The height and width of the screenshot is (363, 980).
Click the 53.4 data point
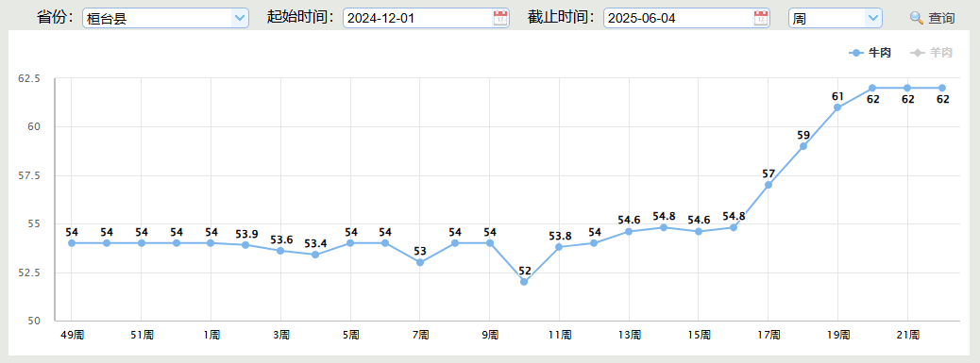click(x=315, y=255)
